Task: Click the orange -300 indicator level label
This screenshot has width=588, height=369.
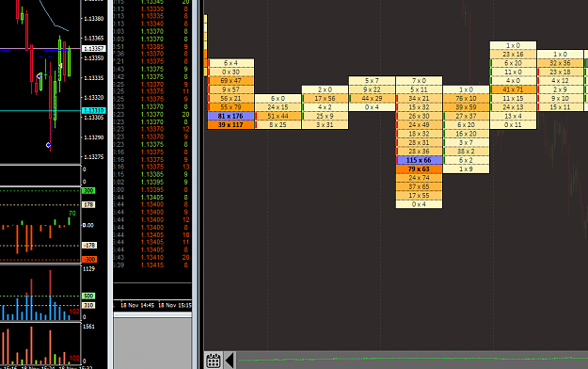Action: pos(89,260)
